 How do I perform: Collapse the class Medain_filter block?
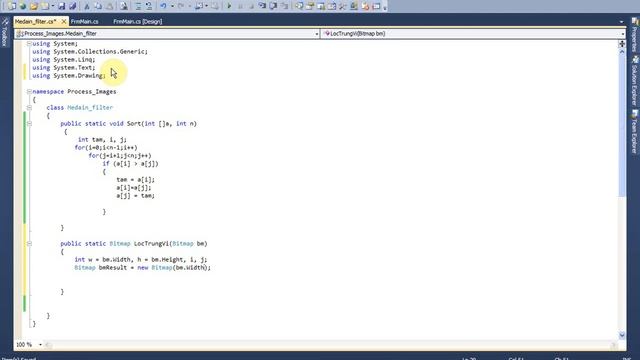coord(29,108)
